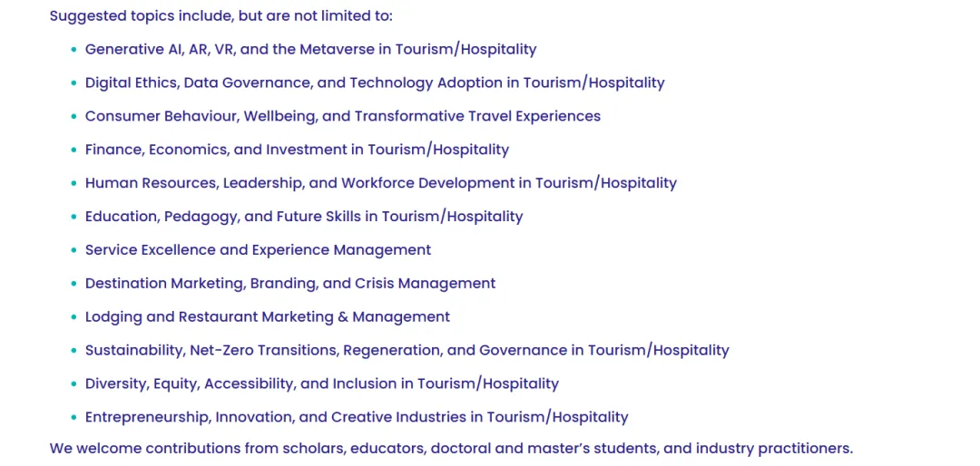The image size is (980, 466).
Task: Click the Education, Pedagogy, and Future Skills item
Action: [x=304, y=216]
